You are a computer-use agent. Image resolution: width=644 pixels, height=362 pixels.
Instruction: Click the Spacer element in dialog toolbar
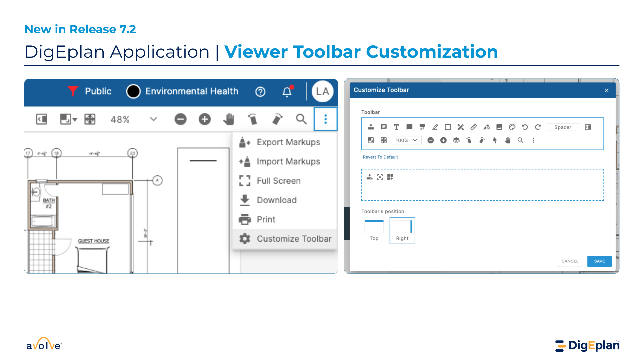coord(563,127)
